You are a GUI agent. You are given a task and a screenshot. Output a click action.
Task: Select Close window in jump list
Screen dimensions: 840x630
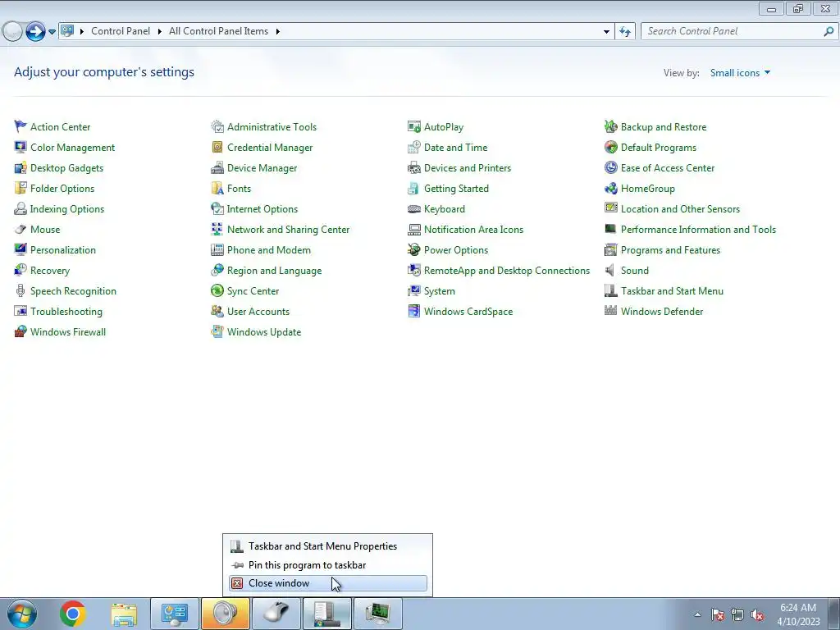(x=328, y=583)
